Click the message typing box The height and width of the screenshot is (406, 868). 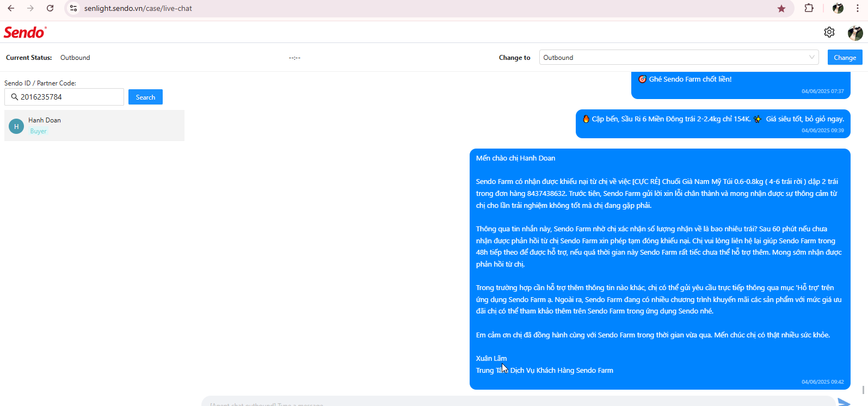(518, 402)
